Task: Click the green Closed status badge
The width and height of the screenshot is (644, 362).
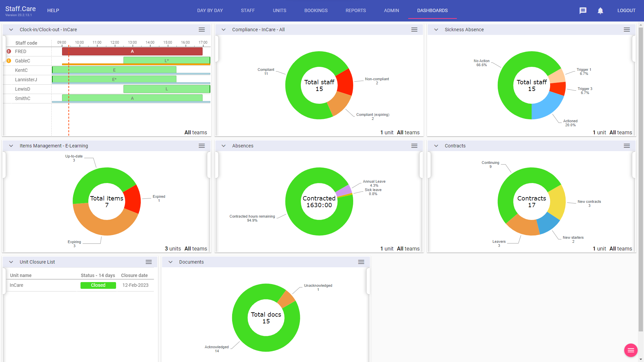Action: [98, 285]
